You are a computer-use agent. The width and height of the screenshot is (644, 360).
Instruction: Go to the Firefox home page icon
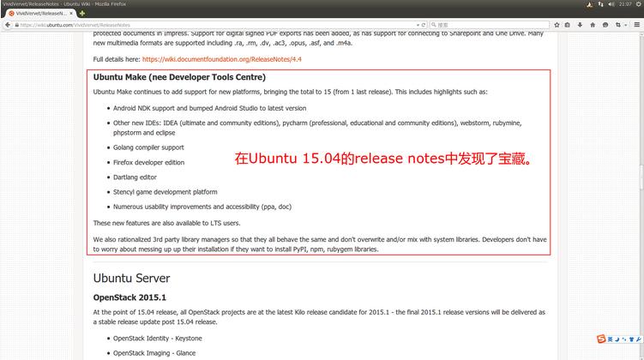coord(593,25)
